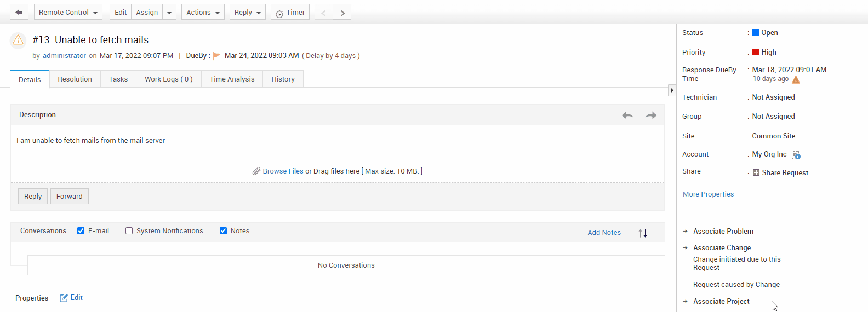Switch to the Resolution tab
Screen dimensions: 868x312
[x=75, y=79]
